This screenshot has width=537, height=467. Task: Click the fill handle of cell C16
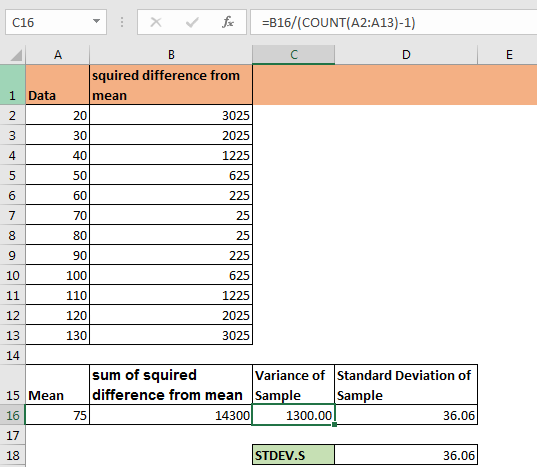[x=335, y=425]
